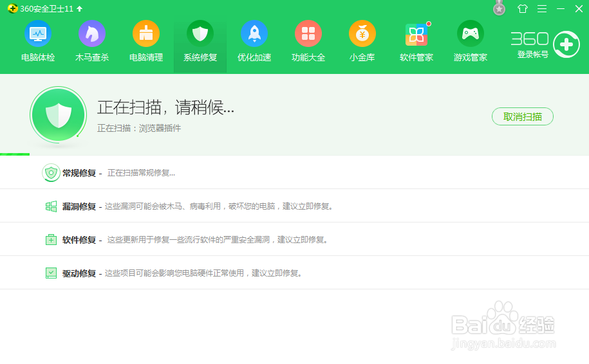
Task: Click the upgrade arrow next to 360安全卫士11
Action: click(x=80, y=8)
